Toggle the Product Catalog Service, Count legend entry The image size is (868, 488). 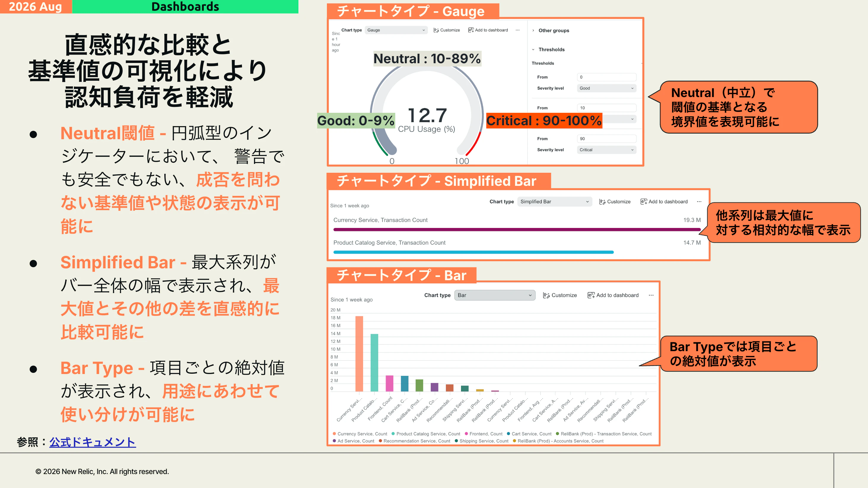pyautogui.click(x=426, y=434)
